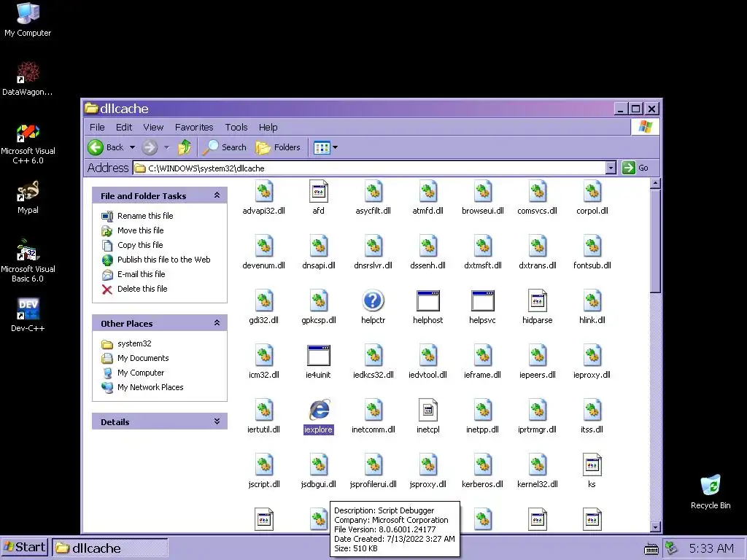Click Publish this file to the Web
The width and height of the screenshot is (747, 560).
(x=164, y=260)
